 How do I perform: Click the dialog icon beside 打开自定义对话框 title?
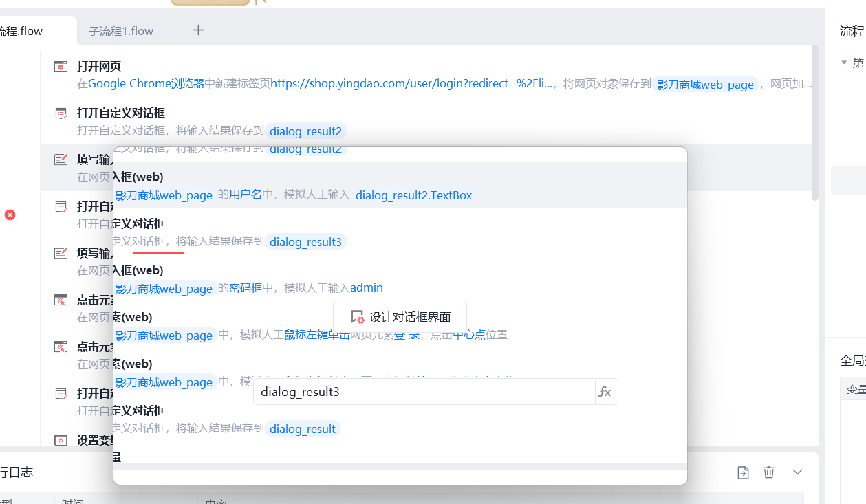[61, 113]
